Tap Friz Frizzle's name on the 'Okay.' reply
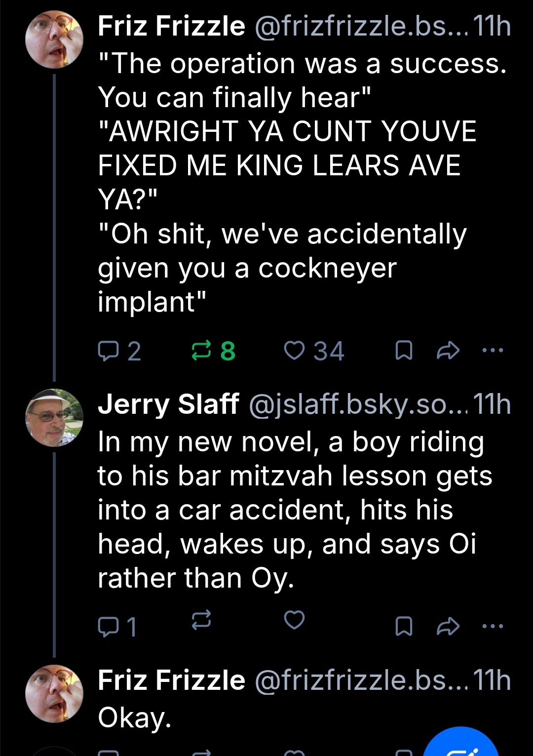 [171, 680]
